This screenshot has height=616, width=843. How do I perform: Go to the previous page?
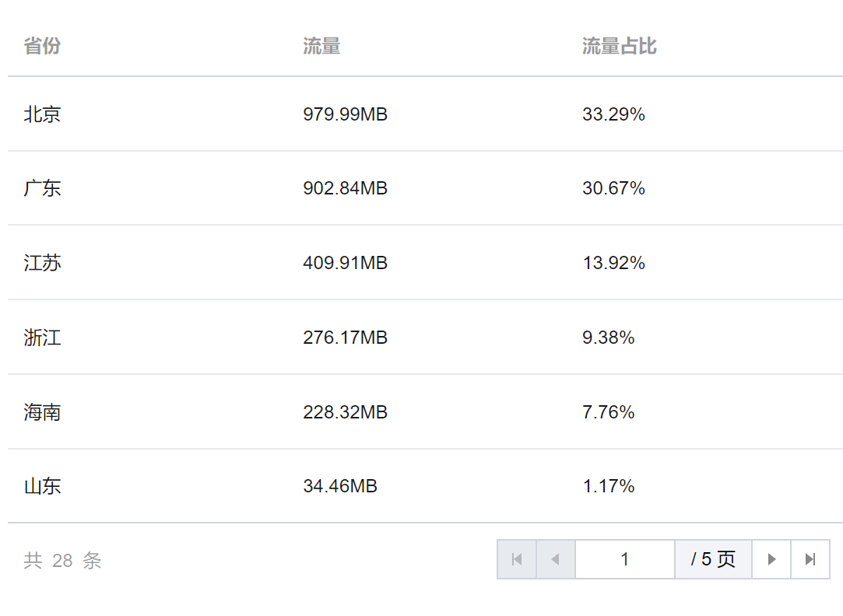tap(556, 559)
